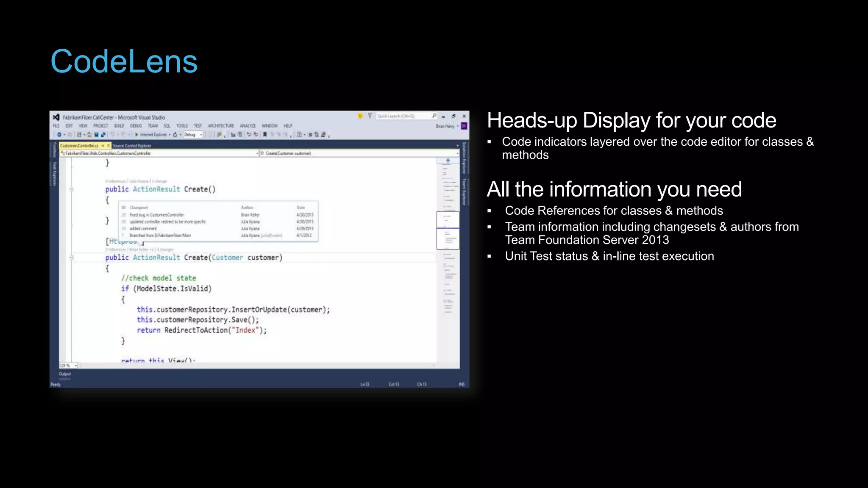Click author Brian Keller in changeset popup
This screenshot has height=488, width=868.
250,215
